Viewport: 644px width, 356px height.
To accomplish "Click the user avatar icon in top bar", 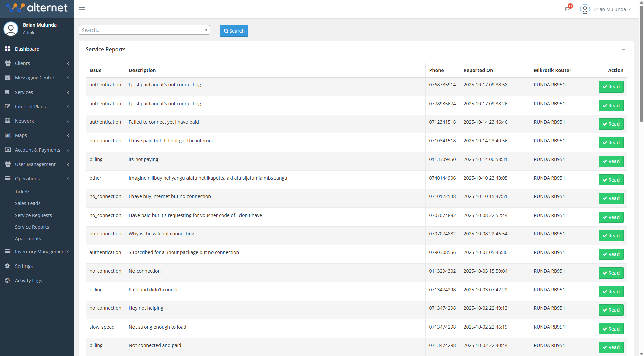I will click(x=585, y=9).
